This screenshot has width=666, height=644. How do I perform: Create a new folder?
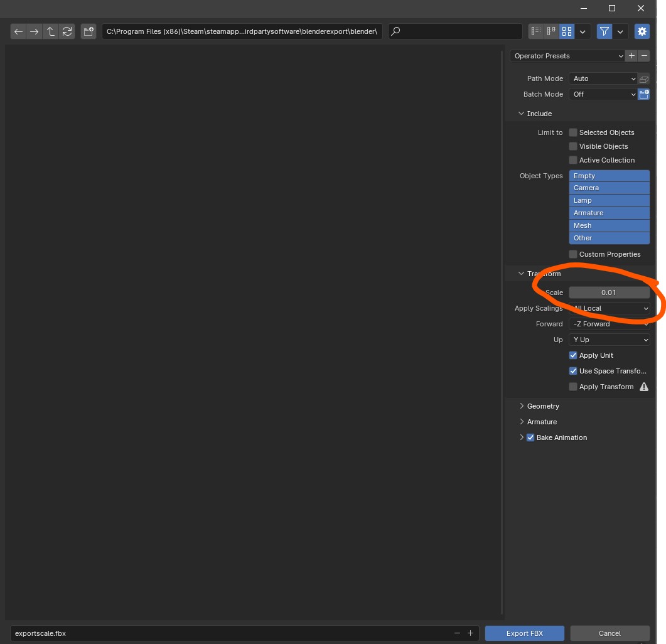point(88,31)
